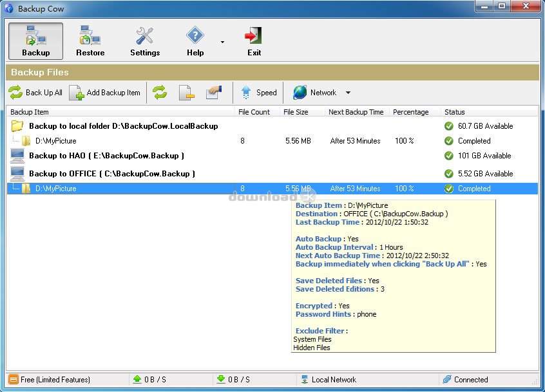Sort by the Backup Item column header
The width and height of the screenshot is (545, 392).
click(121, 112)
